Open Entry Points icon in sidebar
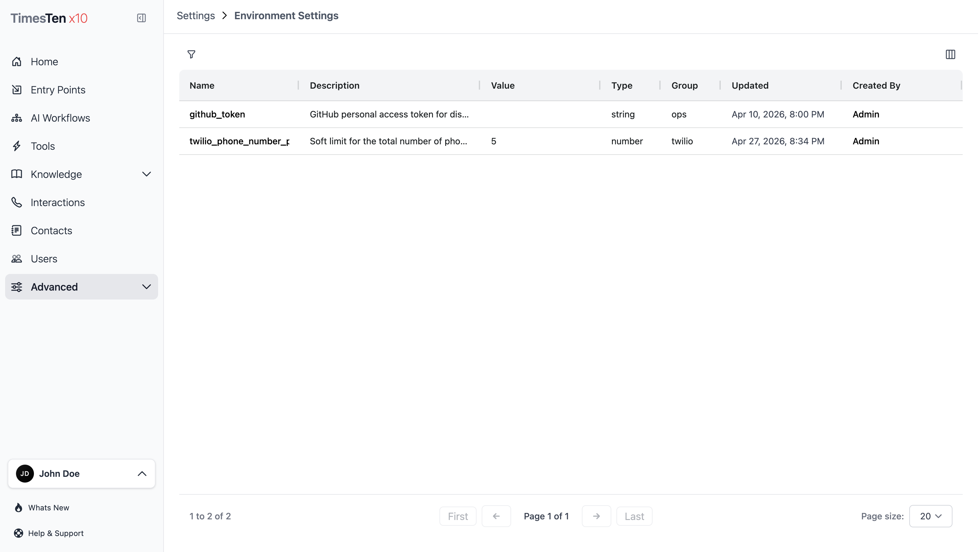The image size is (980, 552). 17,89
